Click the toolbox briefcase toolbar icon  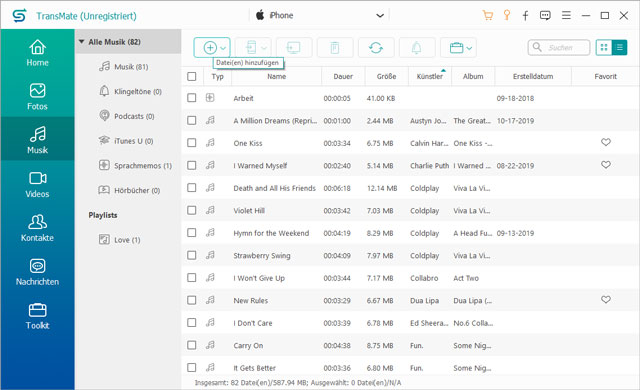coord(456,48)
